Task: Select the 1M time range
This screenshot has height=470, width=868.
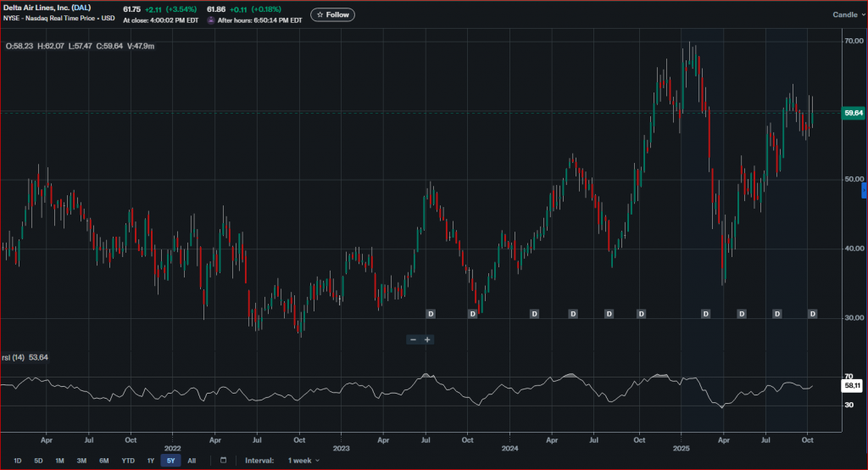Action: [x=60, y=461]
